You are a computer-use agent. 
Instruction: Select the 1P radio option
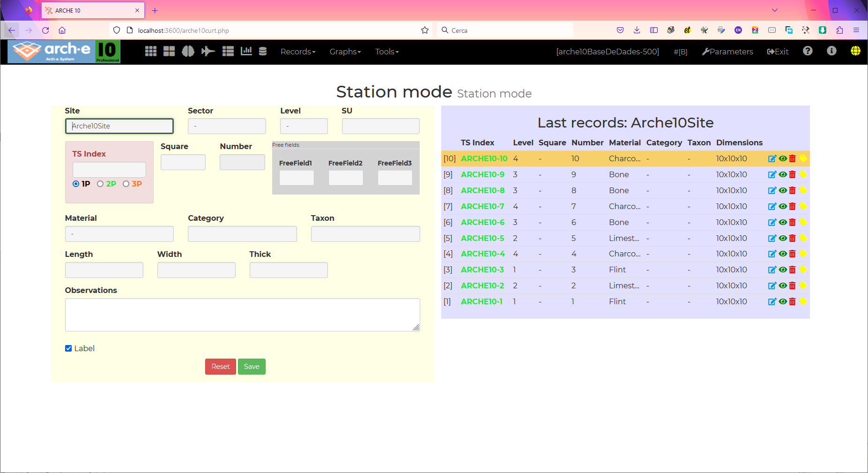(76, 184)
